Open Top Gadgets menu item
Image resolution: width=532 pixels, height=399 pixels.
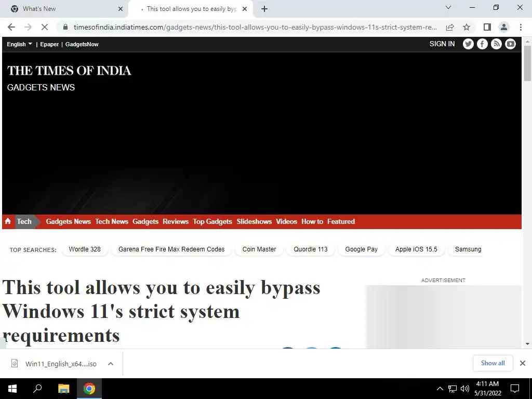click(x=212, y=221)
